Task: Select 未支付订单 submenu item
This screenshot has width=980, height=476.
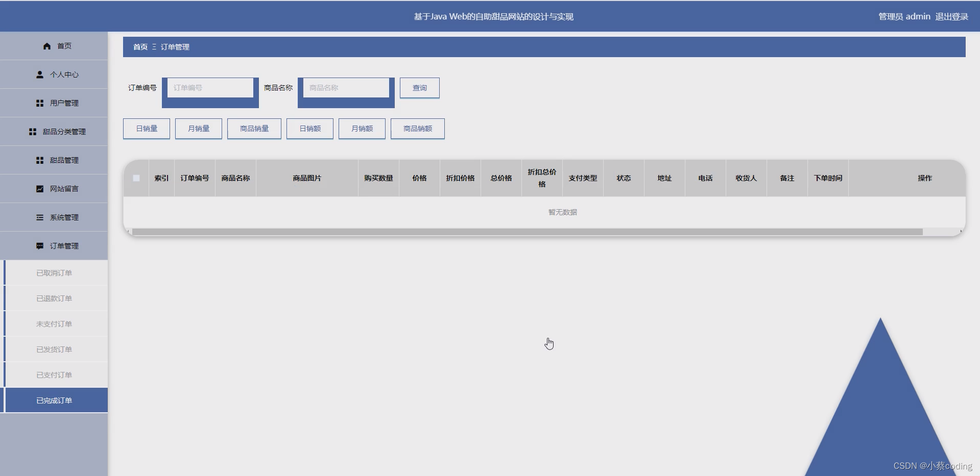Action: coord(54,324)
